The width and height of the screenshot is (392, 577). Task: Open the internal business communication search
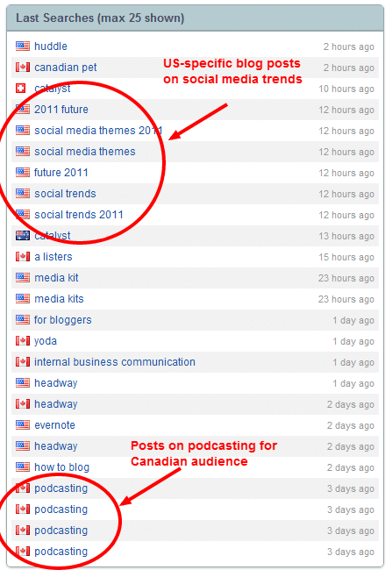click(115, 362)
